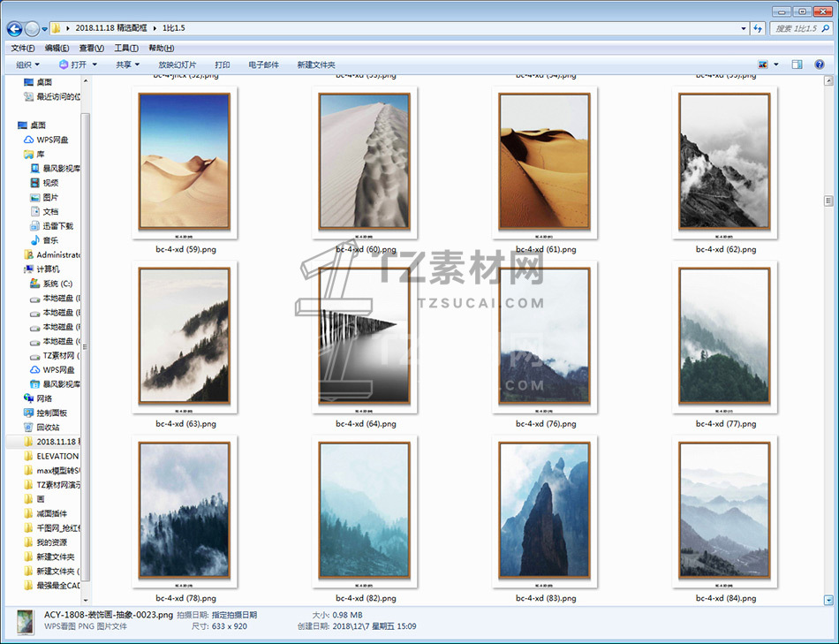The image size is (839, 644).
Task: Click the refresh icon beside address bar
Action: pyautogui.click(x=757, y=28)
